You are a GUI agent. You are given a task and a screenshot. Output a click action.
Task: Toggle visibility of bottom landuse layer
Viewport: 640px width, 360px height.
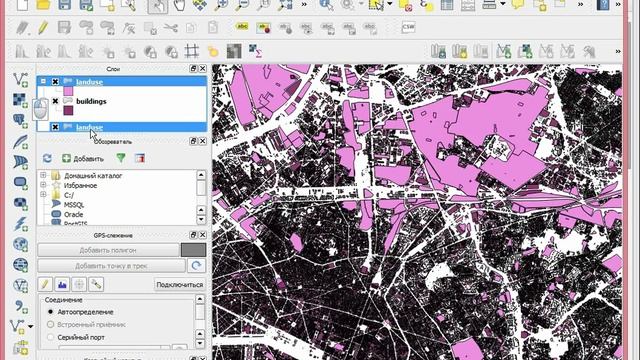(x=55, y=127)
